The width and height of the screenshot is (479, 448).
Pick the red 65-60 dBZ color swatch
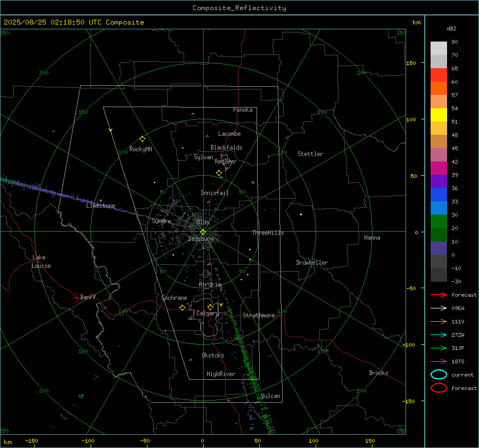pos(439,75)
